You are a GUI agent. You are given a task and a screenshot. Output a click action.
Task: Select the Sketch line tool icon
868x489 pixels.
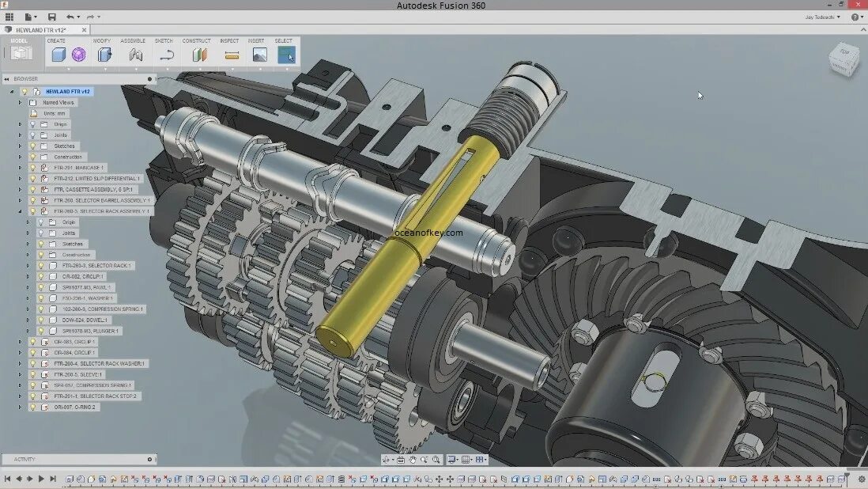167,55
